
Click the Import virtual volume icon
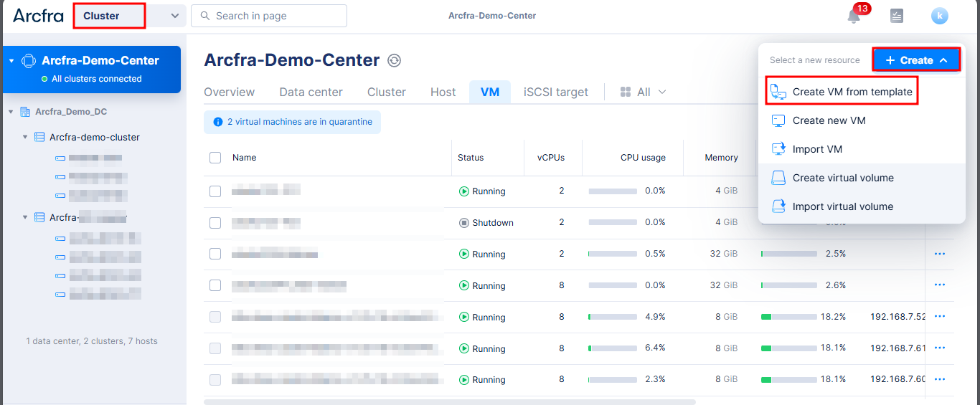click(x=778, y=206)
